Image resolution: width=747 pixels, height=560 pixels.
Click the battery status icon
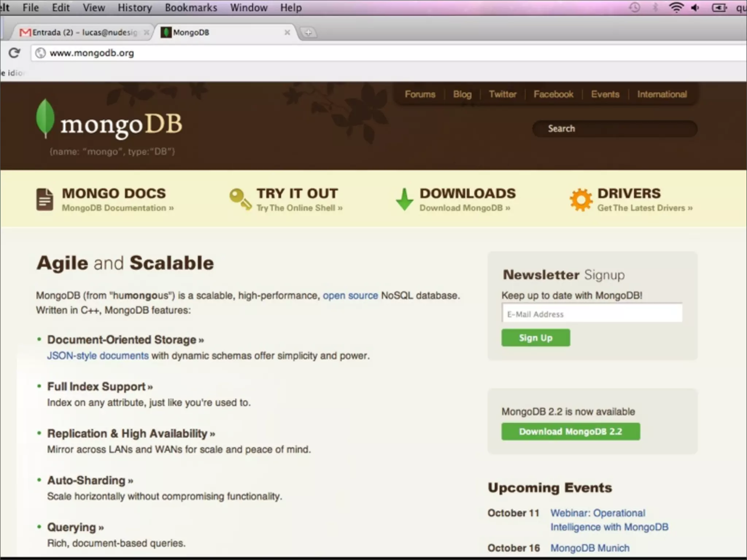719,8
